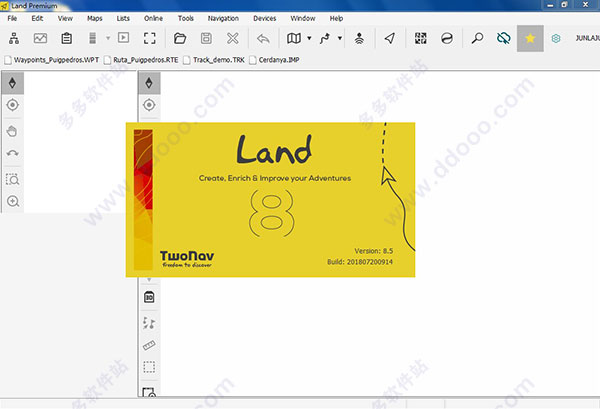Click the create track route icon
This screenshot has width=600, height=409.
point(325,38)
